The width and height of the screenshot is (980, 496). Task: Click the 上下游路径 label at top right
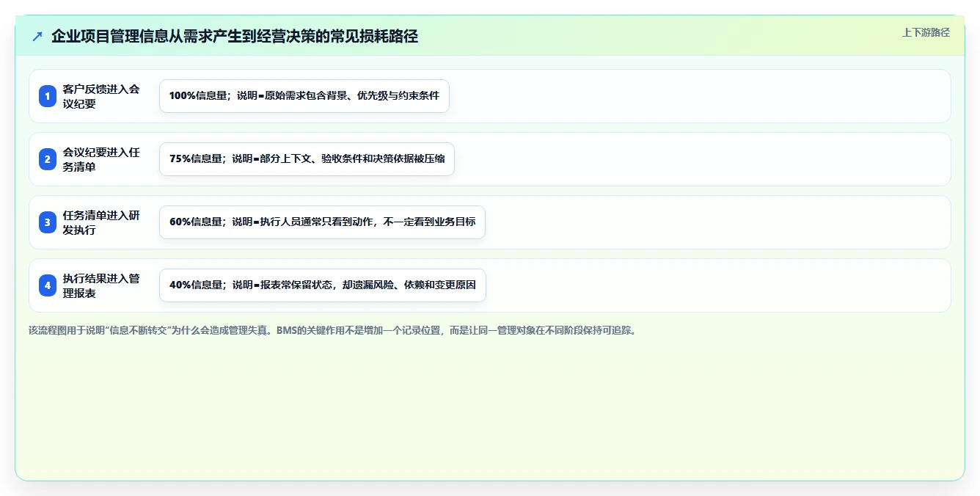tap(926, 32)
